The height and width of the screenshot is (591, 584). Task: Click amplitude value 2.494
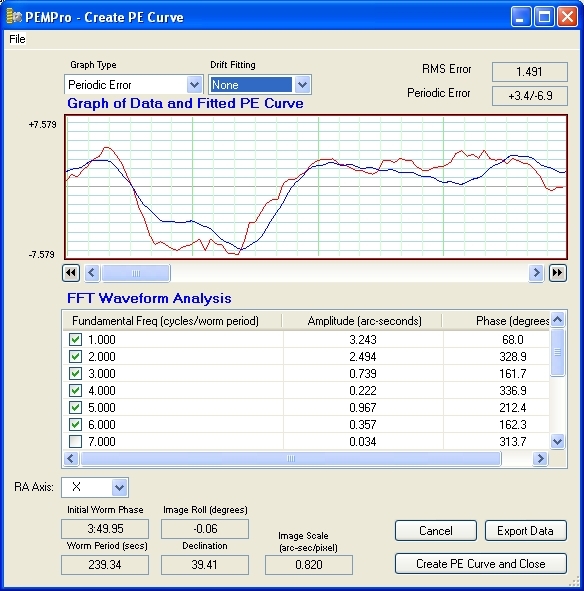click(x=363, y=357)
